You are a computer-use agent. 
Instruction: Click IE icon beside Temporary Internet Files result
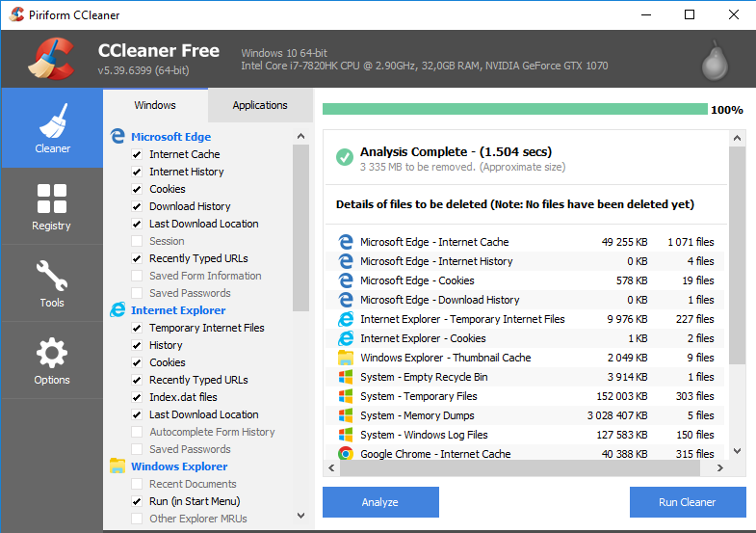click(346, 319)
